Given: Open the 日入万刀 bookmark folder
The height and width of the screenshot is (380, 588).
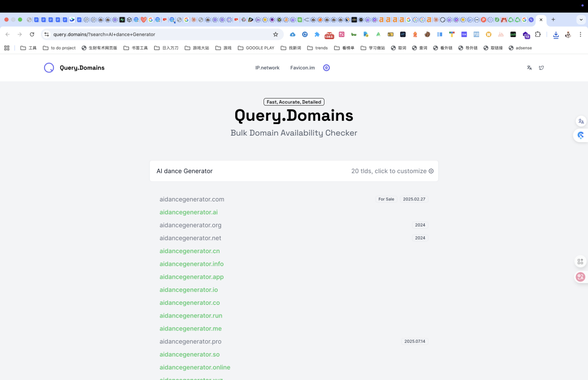Looking at the screenshot, I should coord(166,48).
